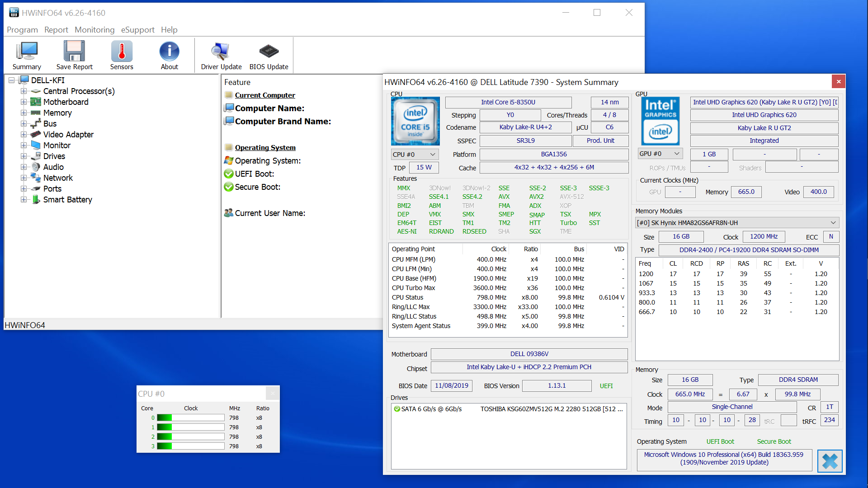Screen dimensions: 868x488
Task: Open the SK Hynix memory module dropdown
Action: pos(737,223)
